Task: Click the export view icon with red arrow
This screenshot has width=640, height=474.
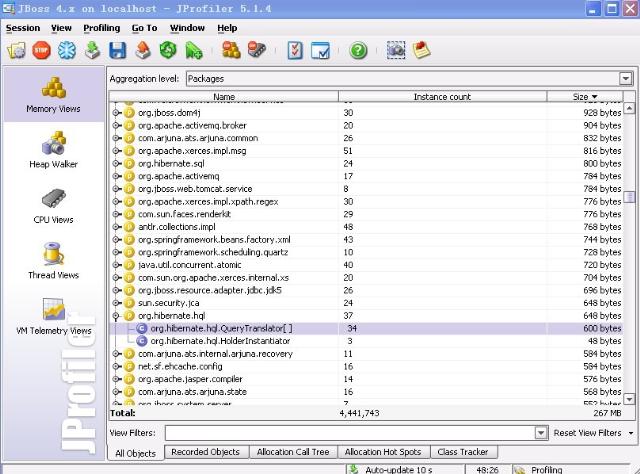Action: pos(143,51)
